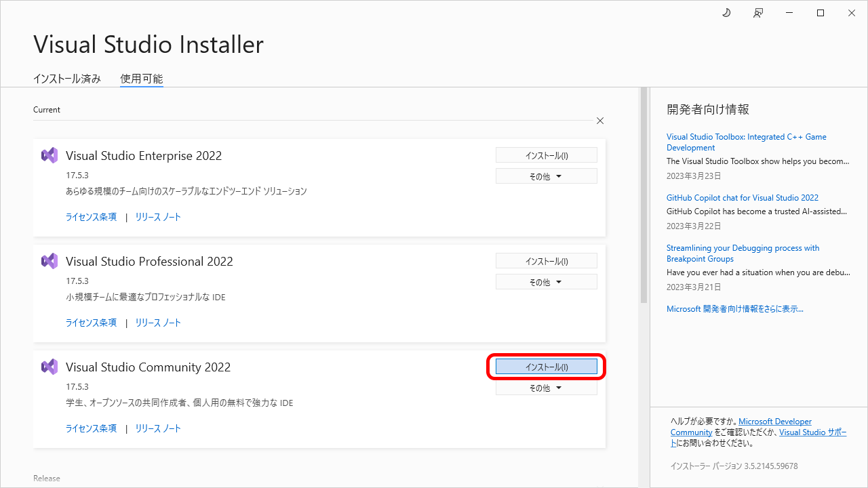
Task: Open ライセンス条項 for Enterprise 2022
Action: pyautogui.click(x=91, y=217)
